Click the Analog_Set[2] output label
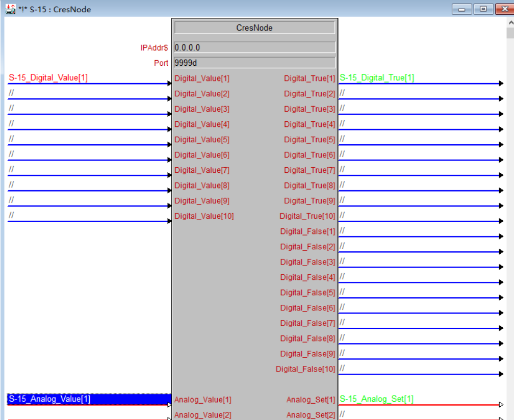 [x=311, y=415]
